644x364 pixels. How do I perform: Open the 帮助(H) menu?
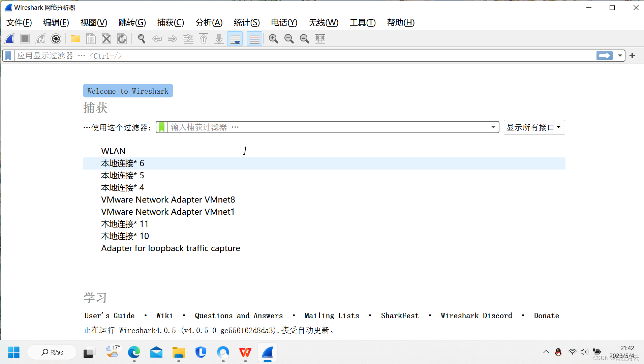(401, 23)
